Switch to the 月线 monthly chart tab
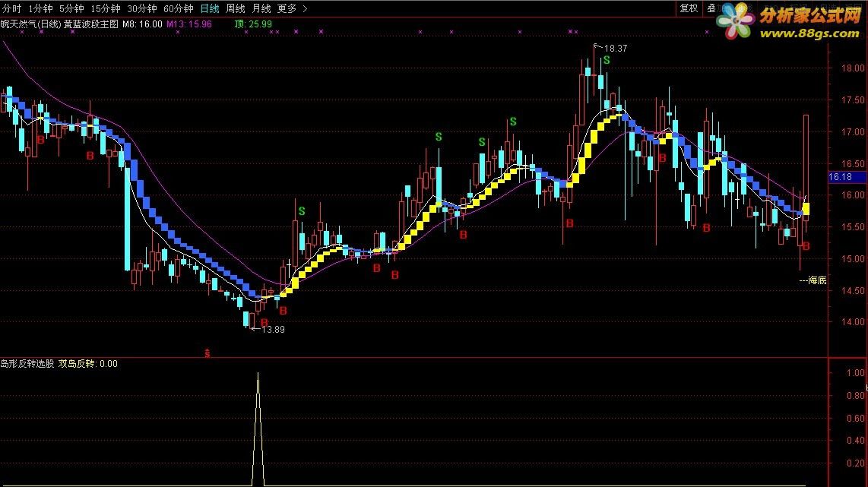 261,8
